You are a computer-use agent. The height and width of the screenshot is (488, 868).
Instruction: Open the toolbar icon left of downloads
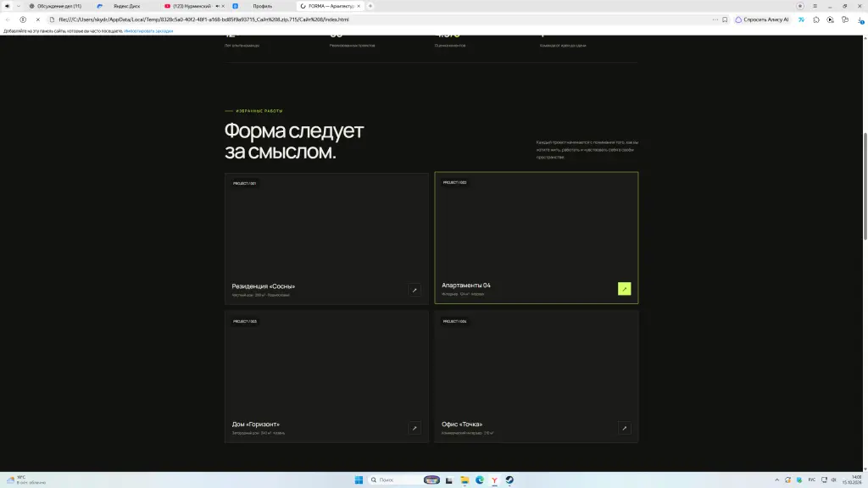(x=845, y=19)
